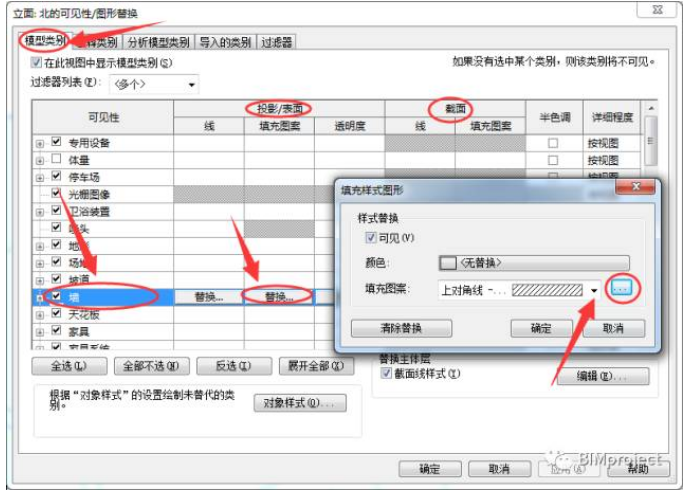Open 对象样式(O)... settings
690x494 pixels.
pyautogui.click(x=300, y=403)
